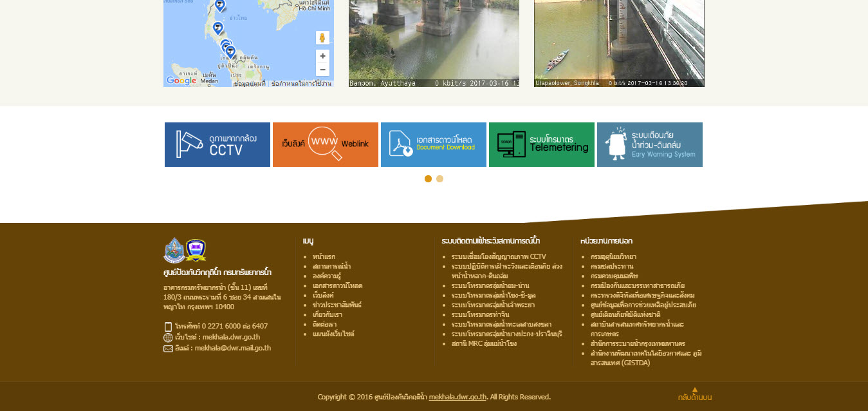Open the CCTV camera banner
This screenshot has width=868, height=411.
(217, 145)
